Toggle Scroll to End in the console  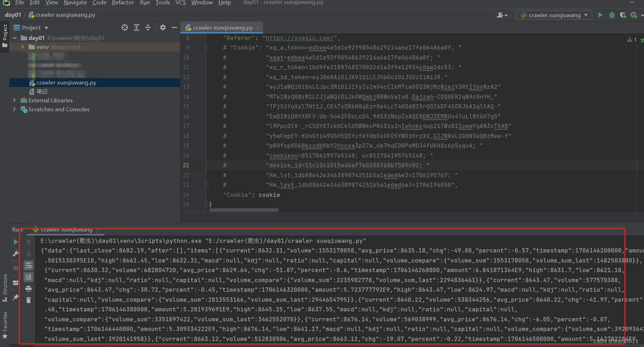29,277
